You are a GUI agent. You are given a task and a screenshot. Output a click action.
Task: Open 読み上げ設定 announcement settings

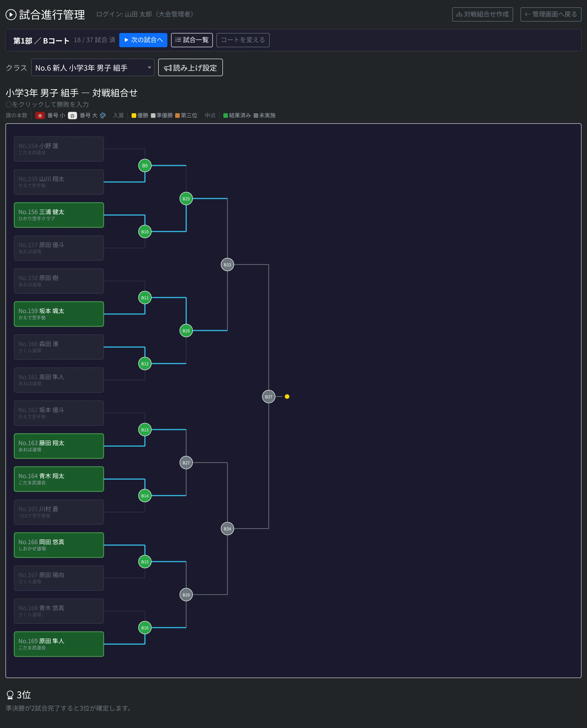[190, 68]
